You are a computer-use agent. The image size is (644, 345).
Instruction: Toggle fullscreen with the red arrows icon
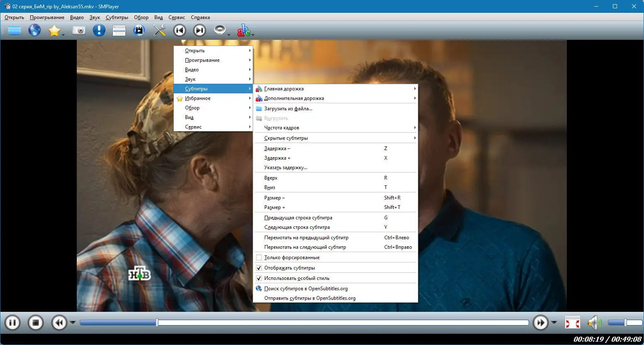(x=572, y=323)
